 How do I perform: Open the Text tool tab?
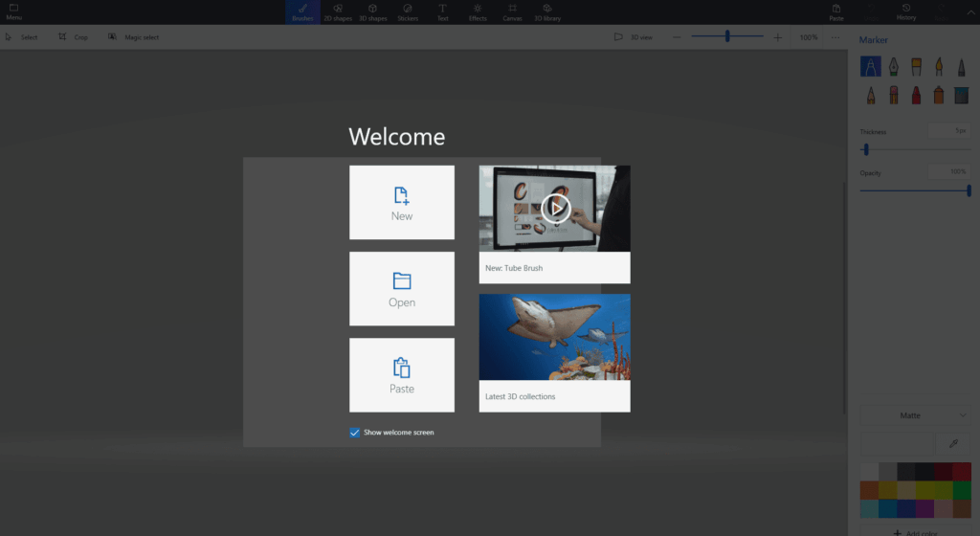[442, 11]
